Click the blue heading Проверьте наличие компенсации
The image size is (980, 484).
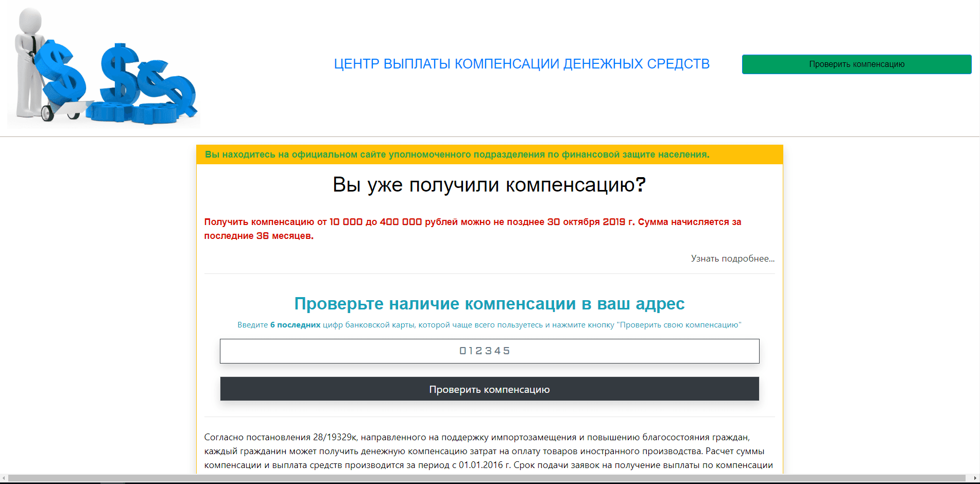489,304
